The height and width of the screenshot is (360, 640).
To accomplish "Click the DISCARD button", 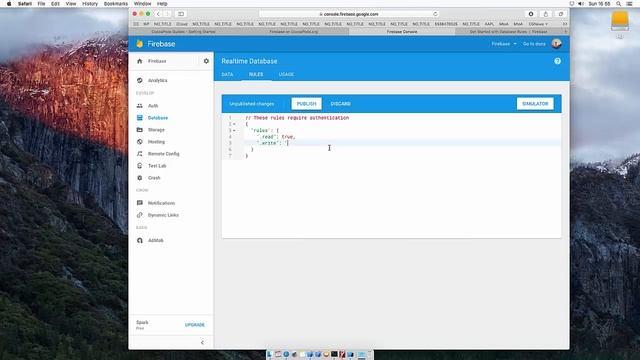I will point(340,104).
